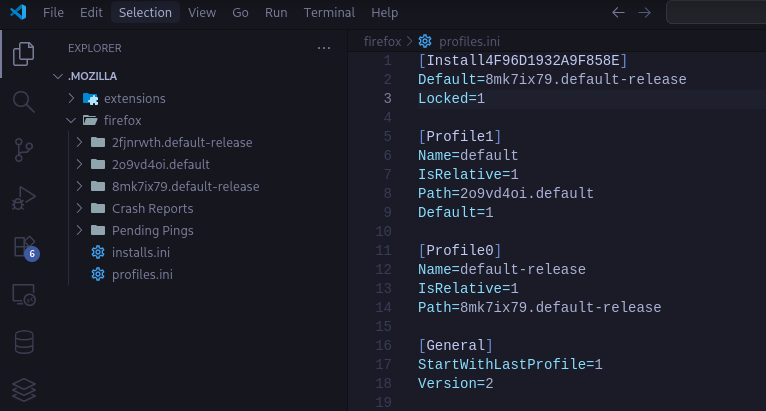The height and width of the screenshot is (411, 766).
Task: Open the Source Control view icon
Action: 23,150
